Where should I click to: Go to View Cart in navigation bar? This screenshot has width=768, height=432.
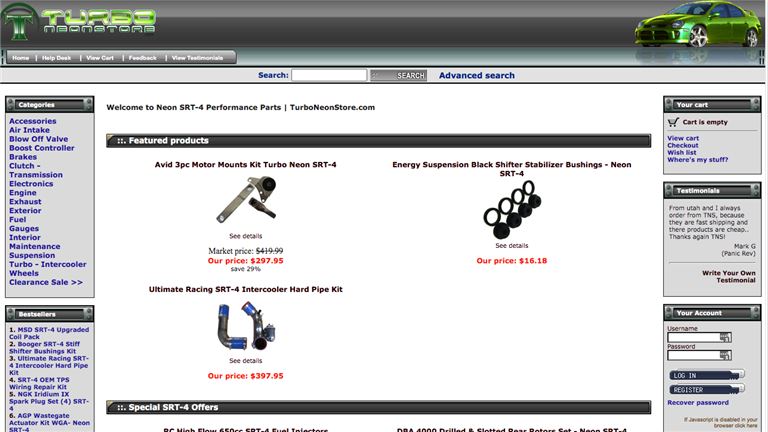[100, 58]
